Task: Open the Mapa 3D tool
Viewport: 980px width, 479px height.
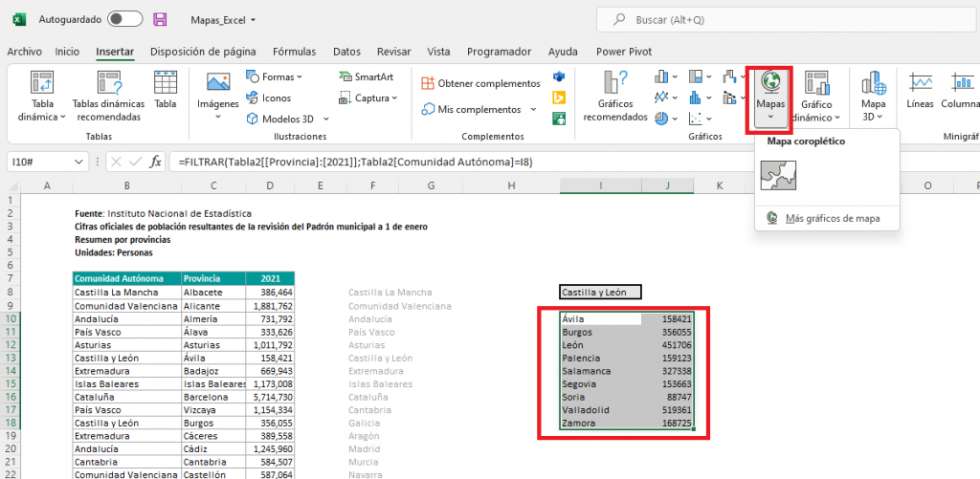Action: (873, 84)
